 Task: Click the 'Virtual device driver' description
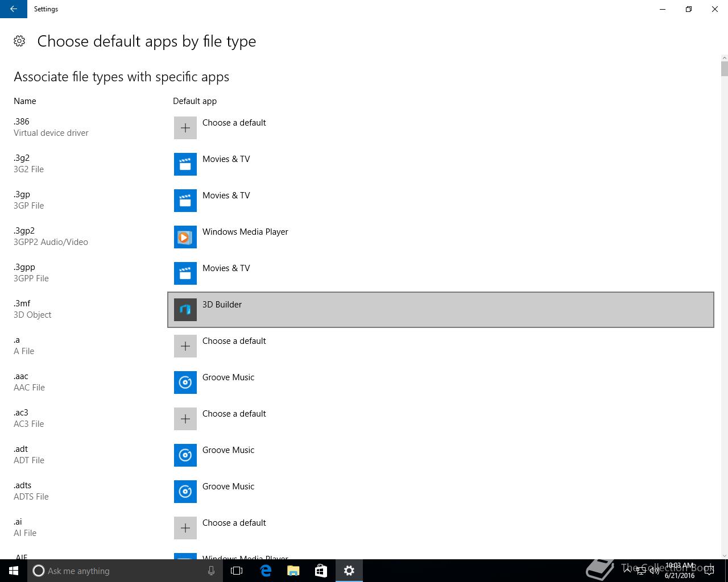click(x=51, y=133)
